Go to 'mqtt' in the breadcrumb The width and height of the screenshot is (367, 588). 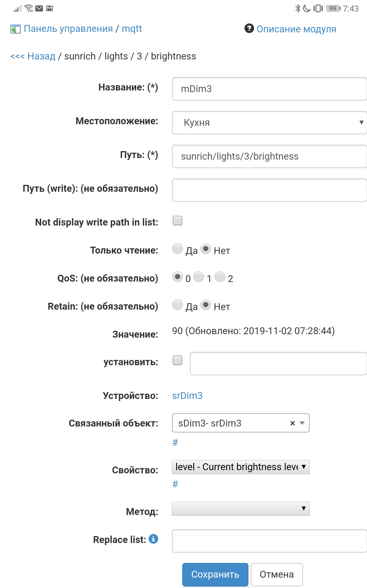(x=132, y=29)
